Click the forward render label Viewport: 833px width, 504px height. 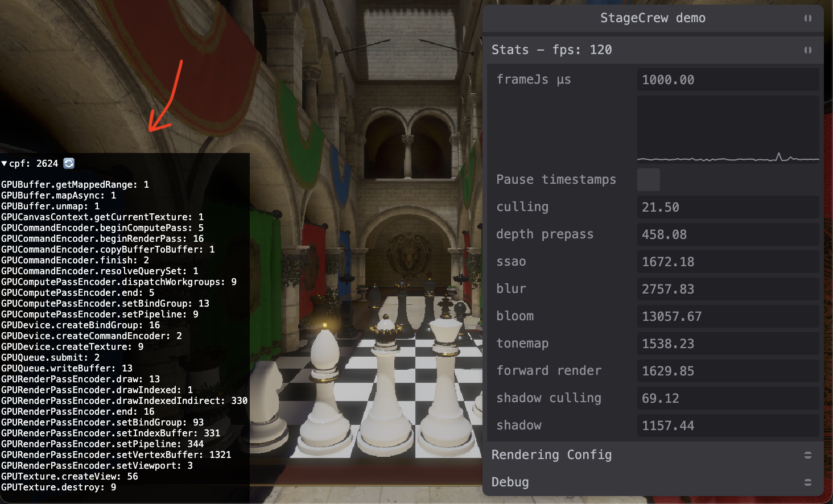pos(549,371)
